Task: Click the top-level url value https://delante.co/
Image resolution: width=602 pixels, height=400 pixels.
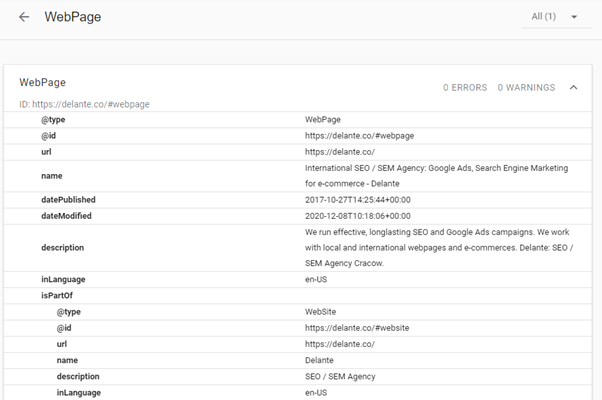Action: (x=340, y=152)
